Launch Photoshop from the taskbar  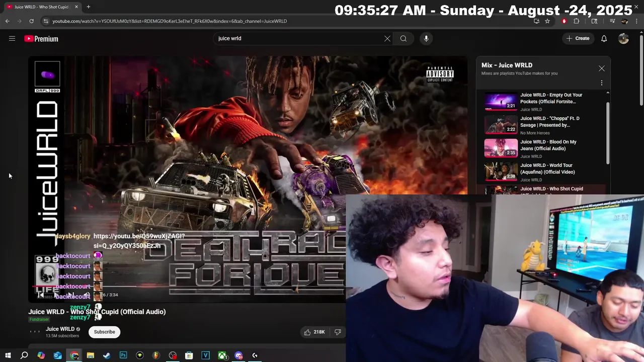coord(123,355)
